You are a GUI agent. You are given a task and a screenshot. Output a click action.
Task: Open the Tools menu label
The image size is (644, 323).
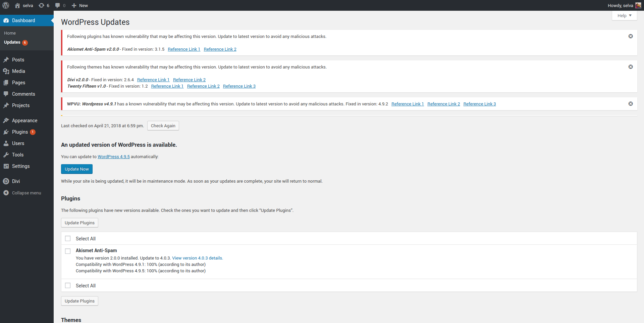click(18, 155)
